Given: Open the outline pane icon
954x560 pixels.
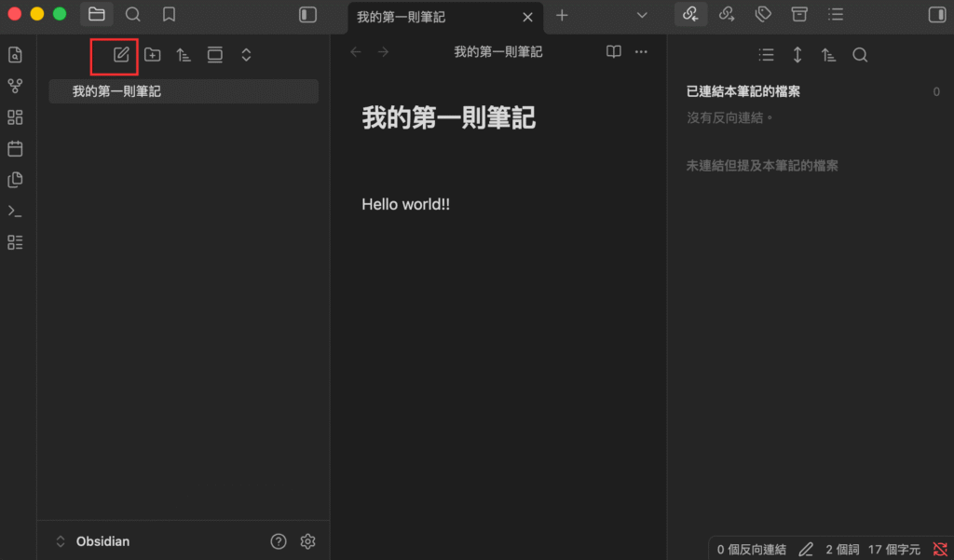Looking at the screenshot, I should coord(836,15).
